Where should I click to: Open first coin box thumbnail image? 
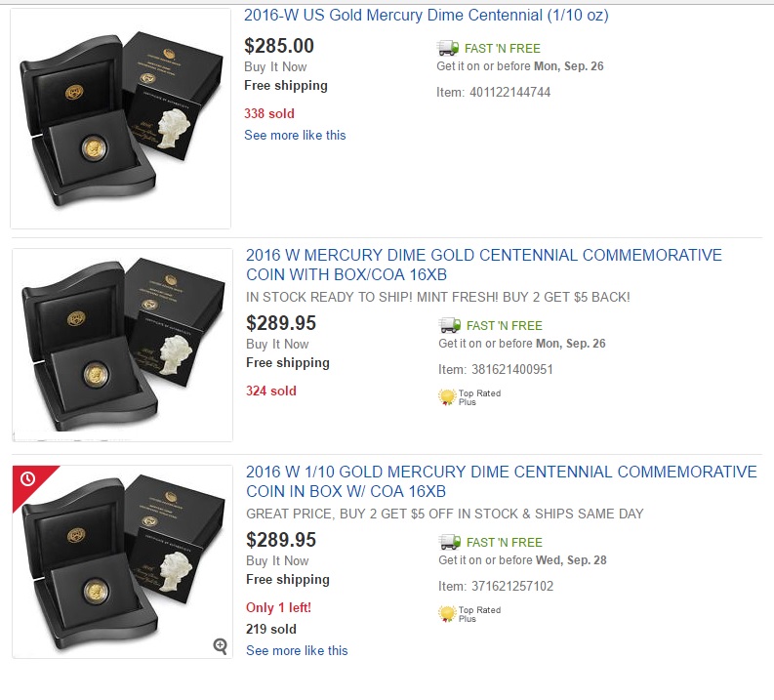pos(120,119)
